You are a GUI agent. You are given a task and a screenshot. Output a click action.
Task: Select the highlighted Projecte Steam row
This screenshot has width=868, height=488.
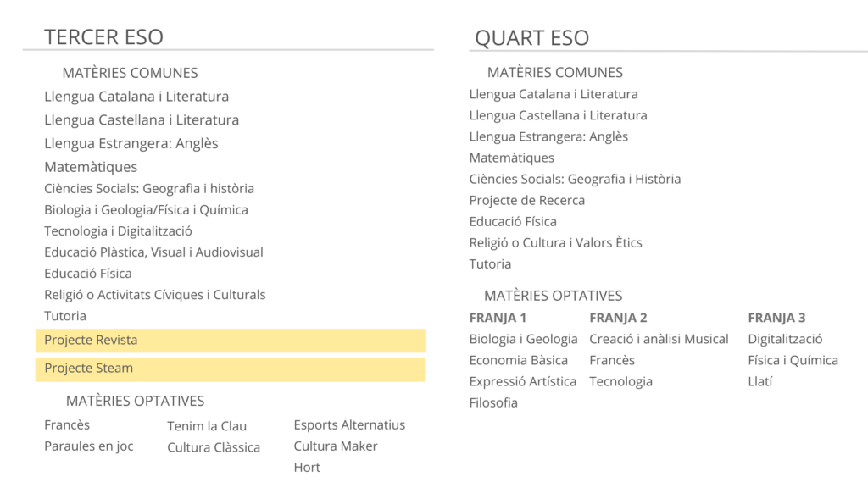pos(230,369)
